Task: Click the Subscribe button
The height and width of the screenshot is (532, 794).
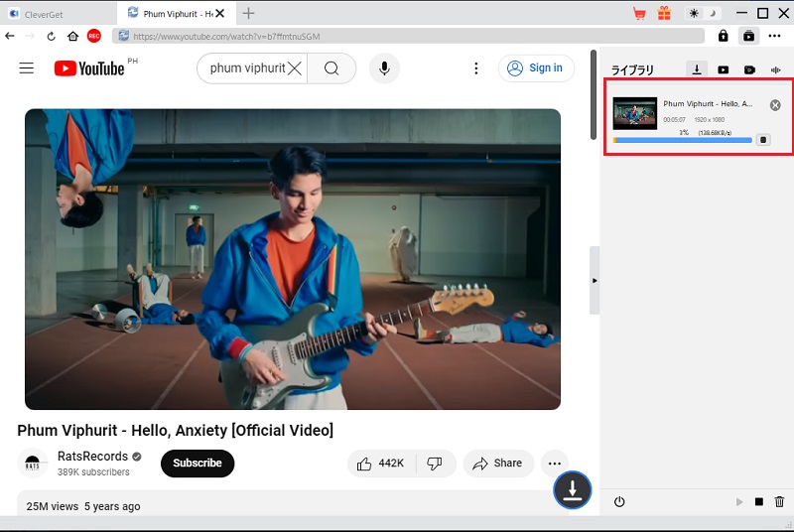Action: coord(198,464)
